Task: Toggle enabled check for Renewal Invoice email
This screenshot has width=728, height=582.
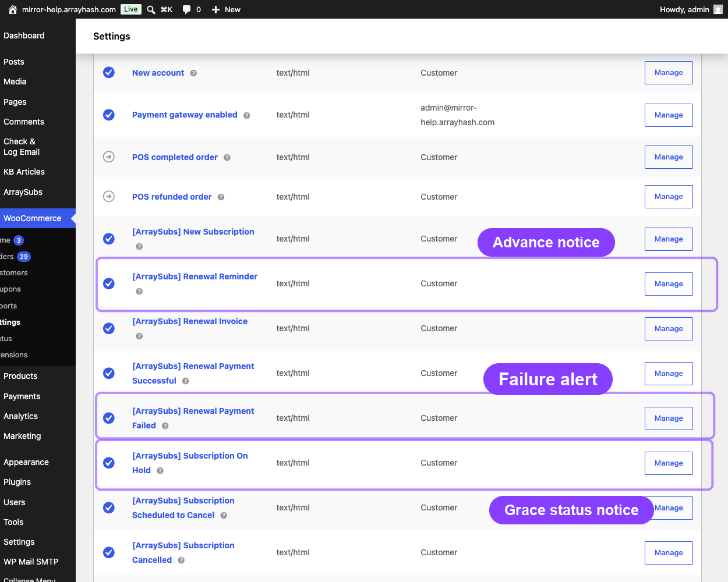Action: (x=109, y=328)
